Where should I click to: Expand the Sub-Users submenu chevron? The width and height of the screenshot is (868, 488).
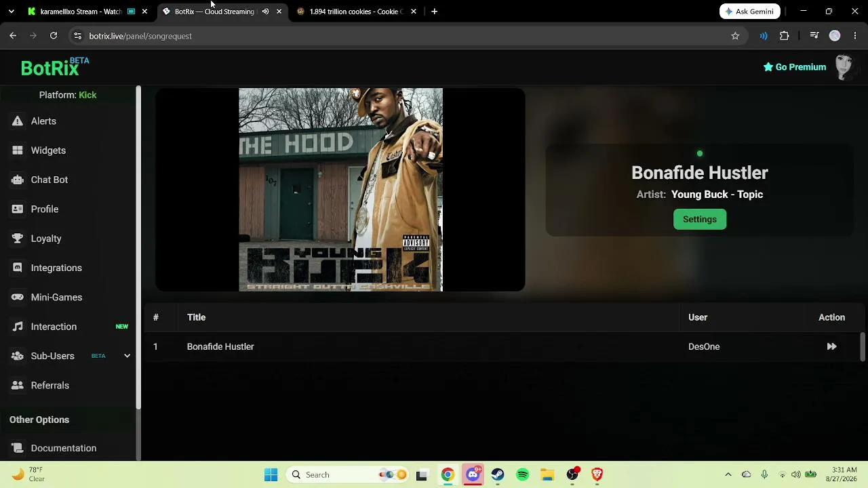(x=127, y=356)
